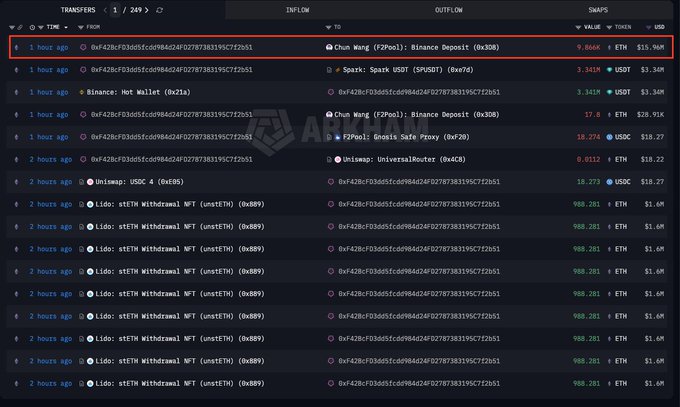Click the ETH token icon in the 17.8 row
Viewport: 680px width, 407px height.
pyautogui.click(x=609, y=115)
